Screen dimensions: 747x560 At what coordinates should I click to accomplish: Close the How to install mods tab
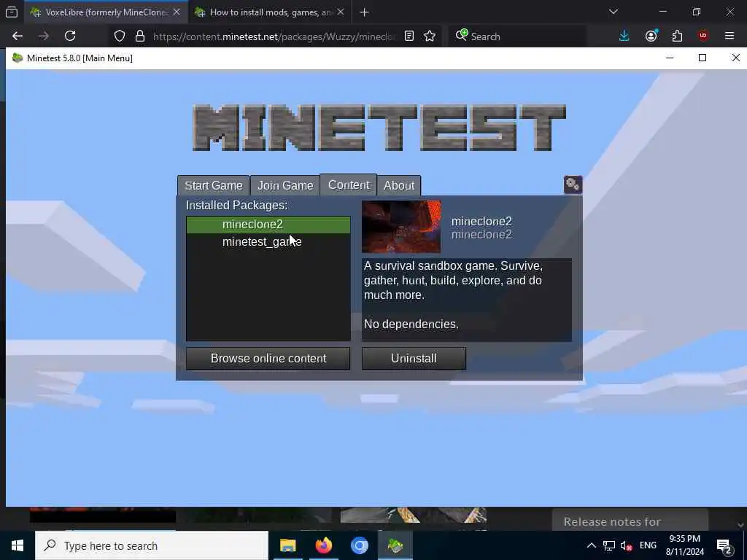(341, 12)
